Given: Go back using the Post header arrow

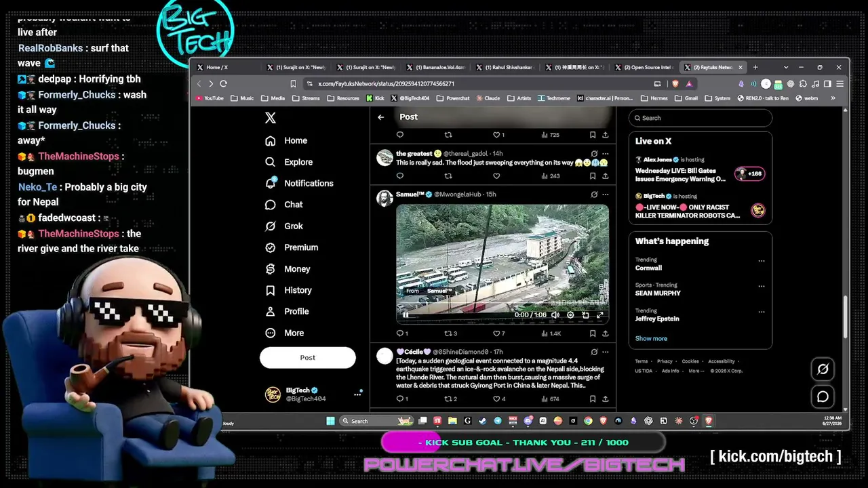Looking at the screenshot, I should click(x=381, y=117).
